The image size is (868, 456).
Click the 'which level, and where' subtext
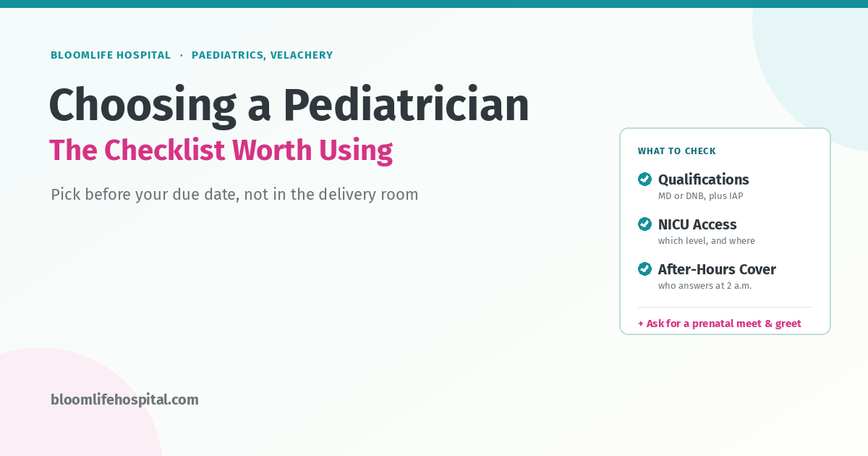click(x=706, y=241)
